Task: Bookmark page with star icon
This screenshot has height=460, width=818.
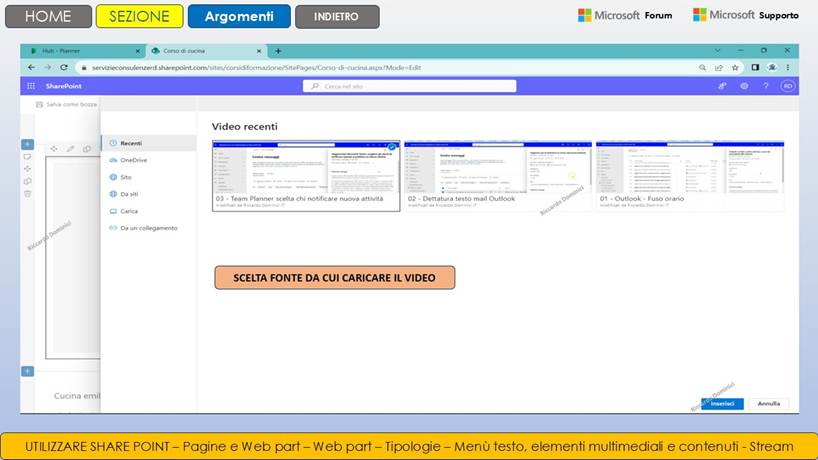Action: [x=735, y=68]
